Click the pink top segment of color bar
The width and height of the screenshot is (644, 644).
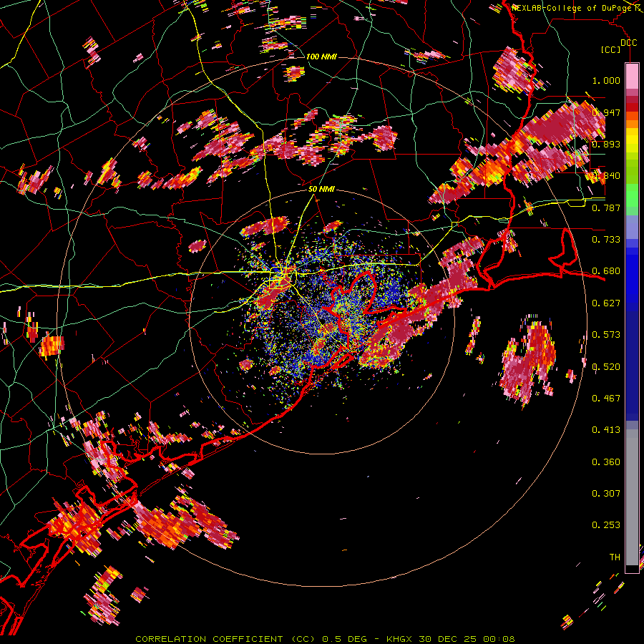pyautogui.click(x=632, y=76)
